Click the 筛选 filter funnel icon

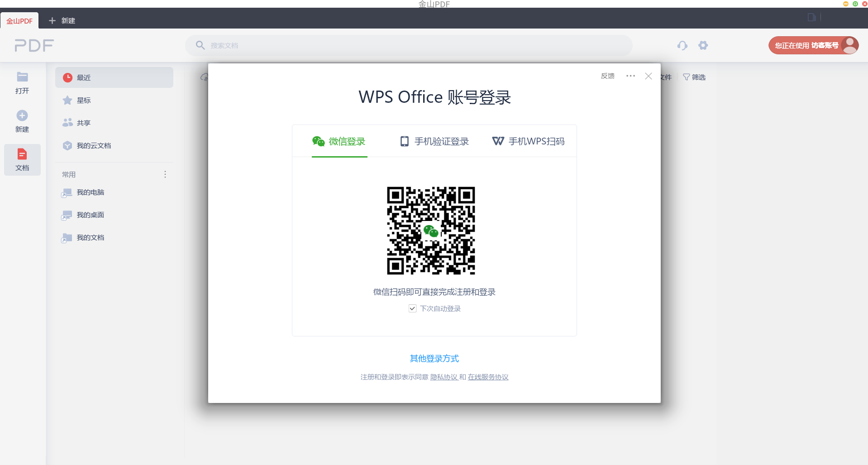(686, 77)
